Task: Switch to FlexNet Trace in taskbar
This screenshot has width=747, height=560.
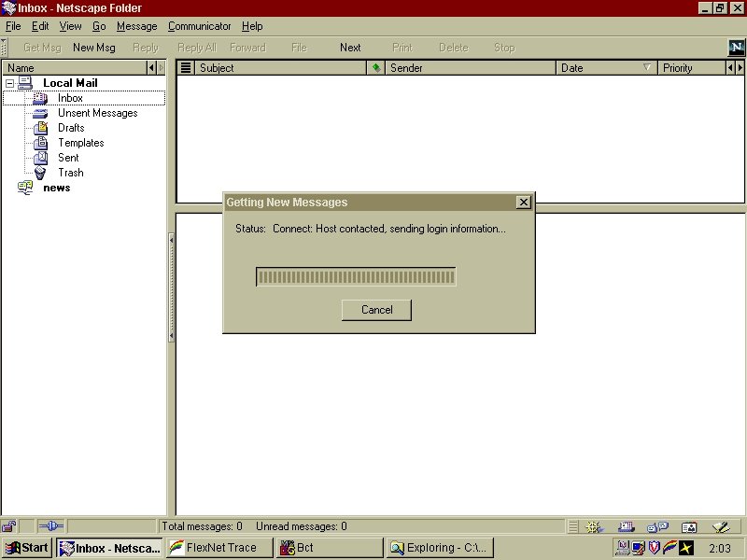Action: [x=219, y=548]
